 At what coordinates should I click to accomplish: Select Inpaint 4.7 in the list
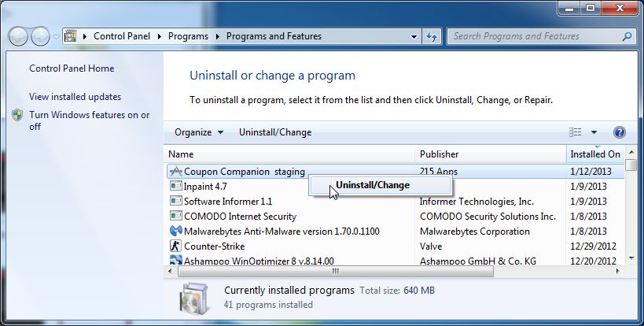tap(205, 186)
